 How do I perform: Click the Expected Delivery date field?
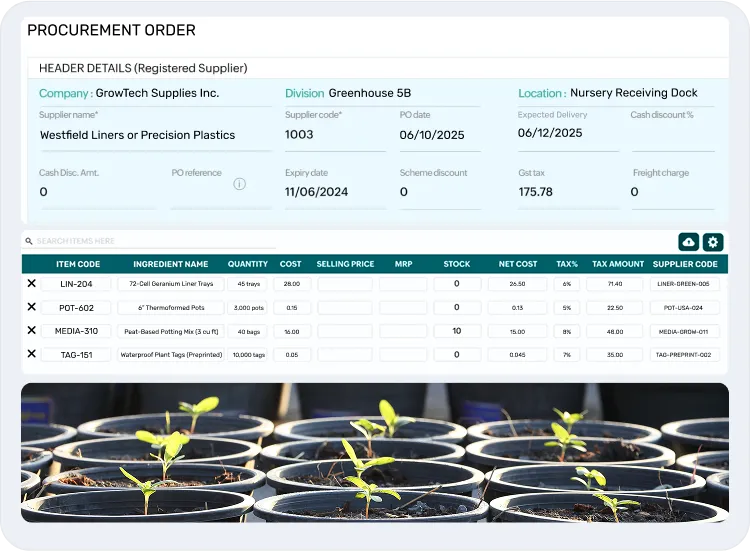tap(568, 133)
